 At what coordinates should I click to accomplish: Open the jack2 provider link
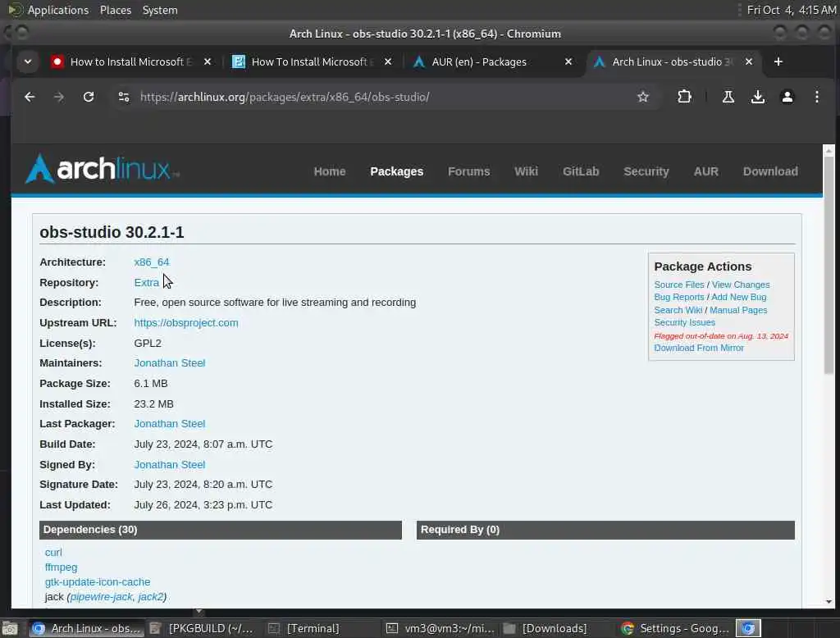[x=151, y=596]
